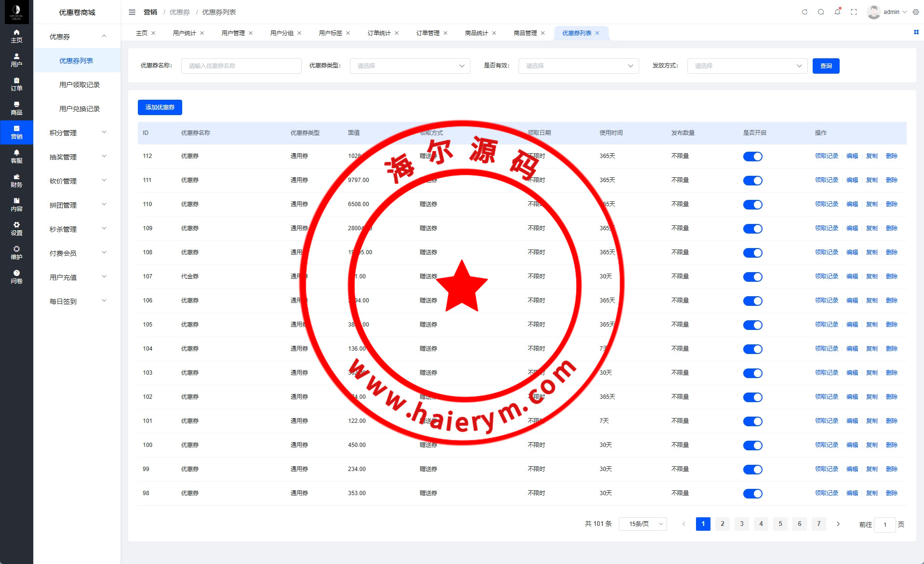Viewport: 924px width, 564px height.
Task: Open 用户领取记录 in the side menu
Action: (x=80, y=85)
